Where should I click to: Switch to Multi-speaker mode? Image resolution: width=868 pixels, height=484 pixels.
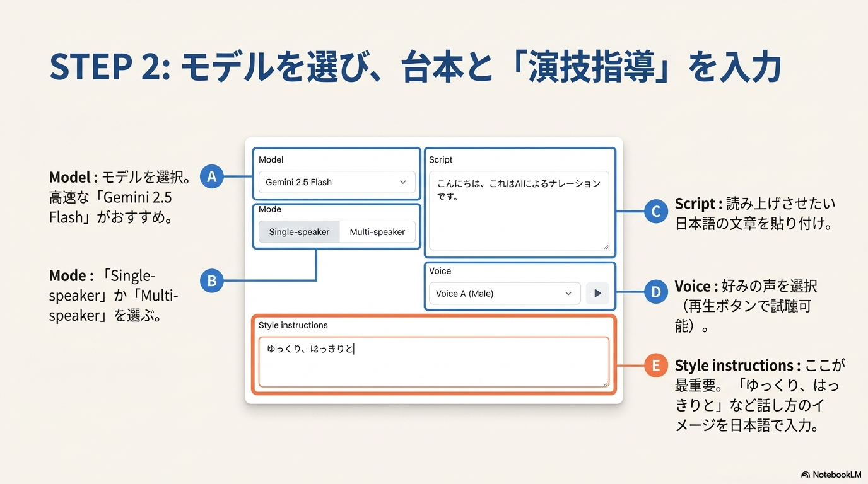click(377, 232)
